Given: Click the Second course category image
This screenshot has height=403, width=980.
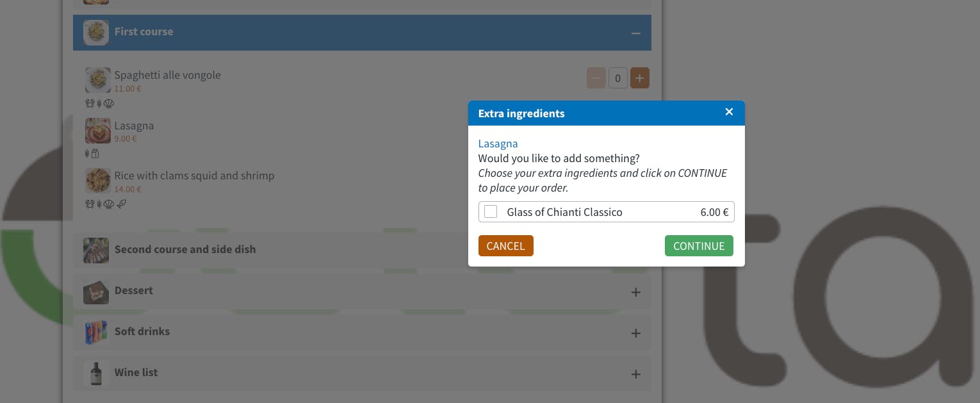Looking at the screenshot, I should point(96,251).
